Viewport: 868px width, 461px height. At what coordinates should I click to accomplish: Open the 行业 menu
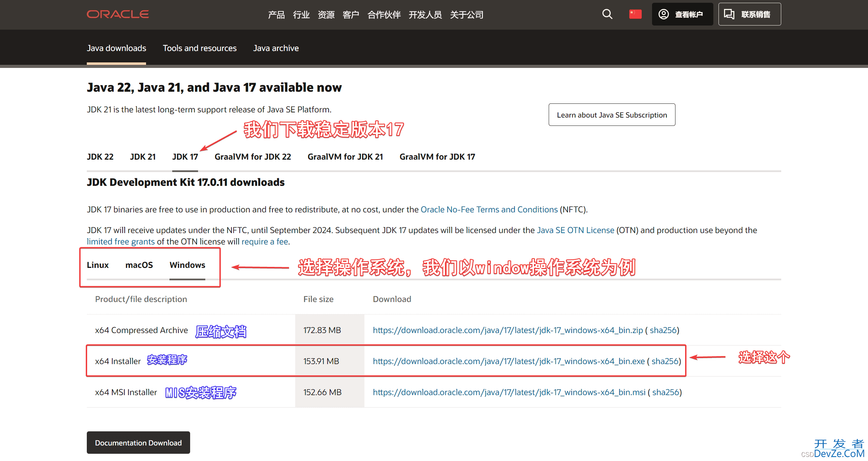pos(301,15)
